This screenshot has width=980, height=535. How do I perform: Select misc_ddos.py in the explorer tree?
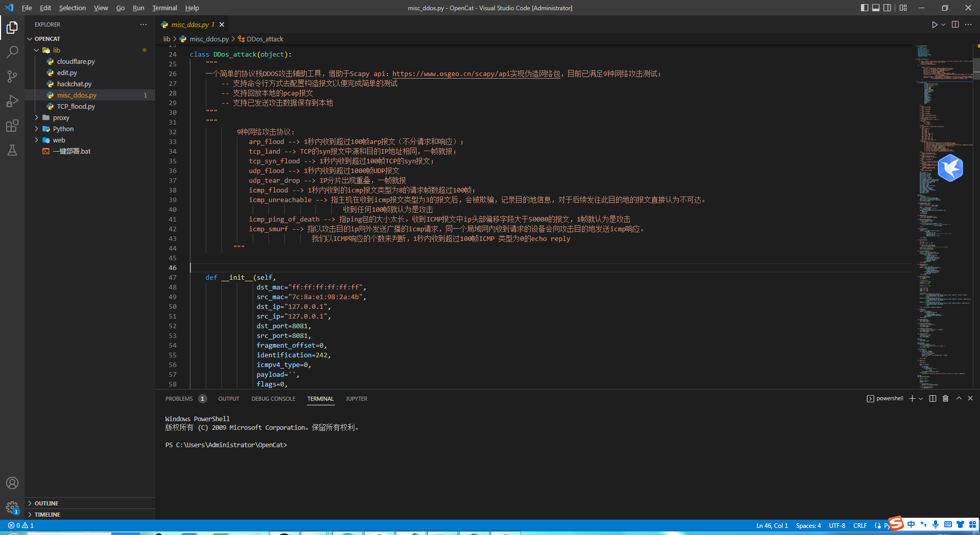[x=90, y=95]
